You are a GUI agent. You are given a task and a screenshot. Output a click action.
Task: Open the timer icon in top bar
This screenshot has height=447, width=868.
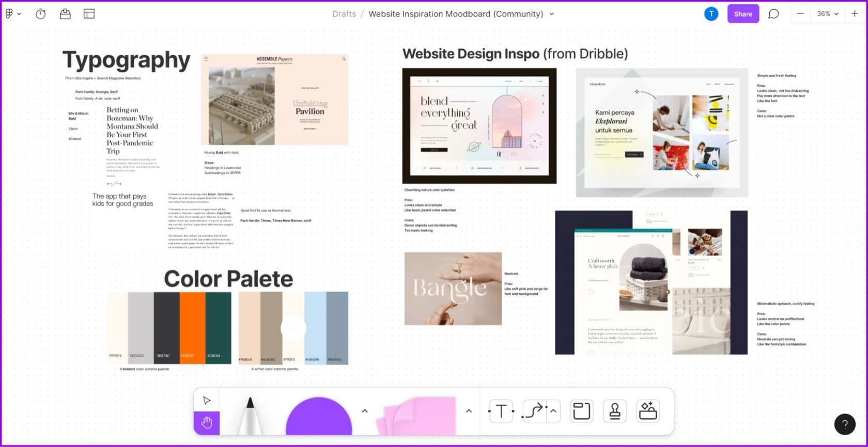pos(41,14)
